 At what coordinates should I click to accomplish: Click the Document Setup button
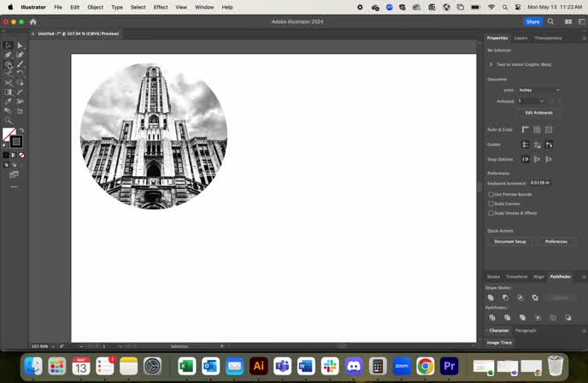point(510,242)
